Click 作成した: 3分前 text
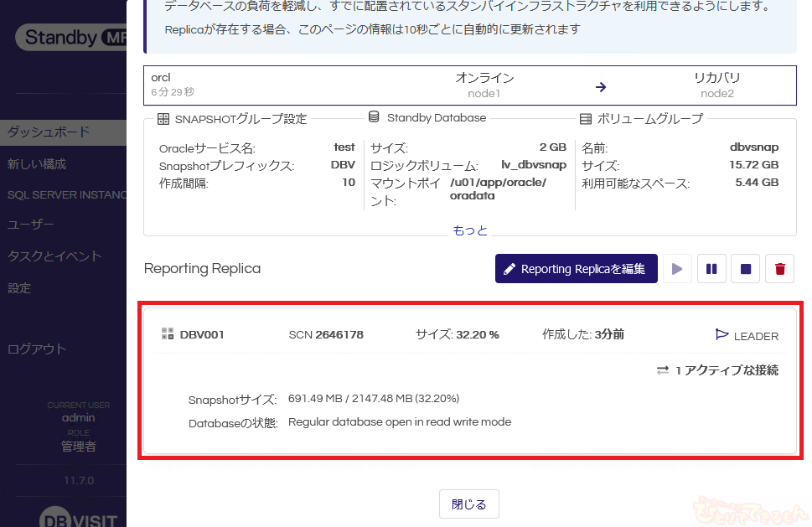Screen dimensions: 812x527 tap(583, 334)
